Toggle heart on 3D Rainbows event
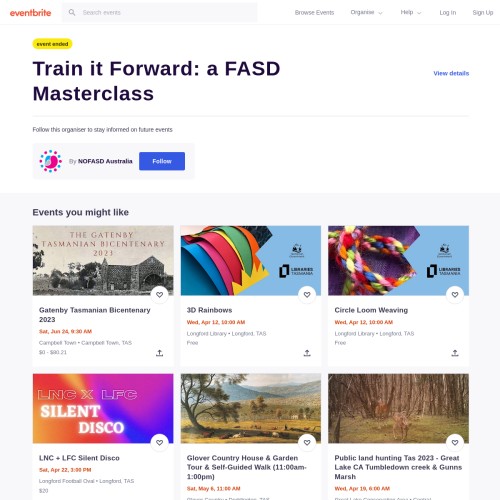This screenshot has width=500, height=500. pos(307,295)
